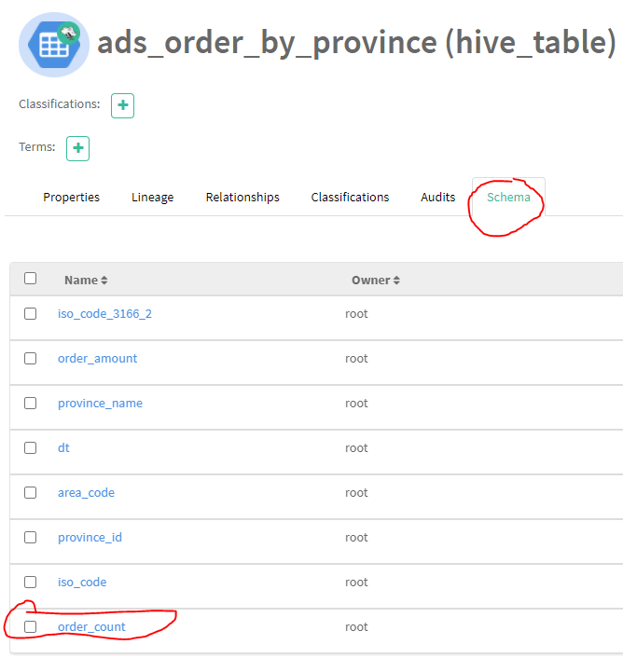Check the dt row checkbox
Image resolution: width=623 pixels, height=672 pixels.
point(31,448)
